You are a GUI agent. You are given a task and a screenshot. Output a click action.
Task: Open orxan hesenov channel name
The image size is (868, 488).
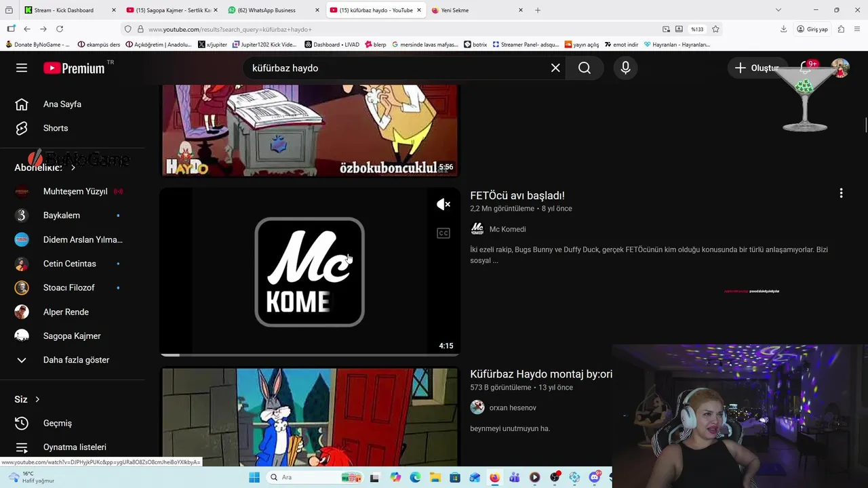tap(513, 407)
